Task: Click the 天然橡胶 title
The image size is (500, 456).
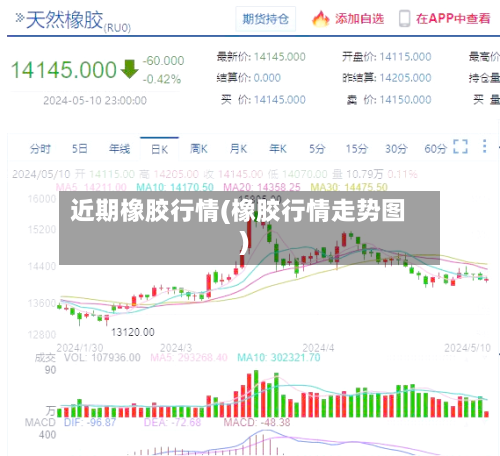Action: [x=64, y=20]
